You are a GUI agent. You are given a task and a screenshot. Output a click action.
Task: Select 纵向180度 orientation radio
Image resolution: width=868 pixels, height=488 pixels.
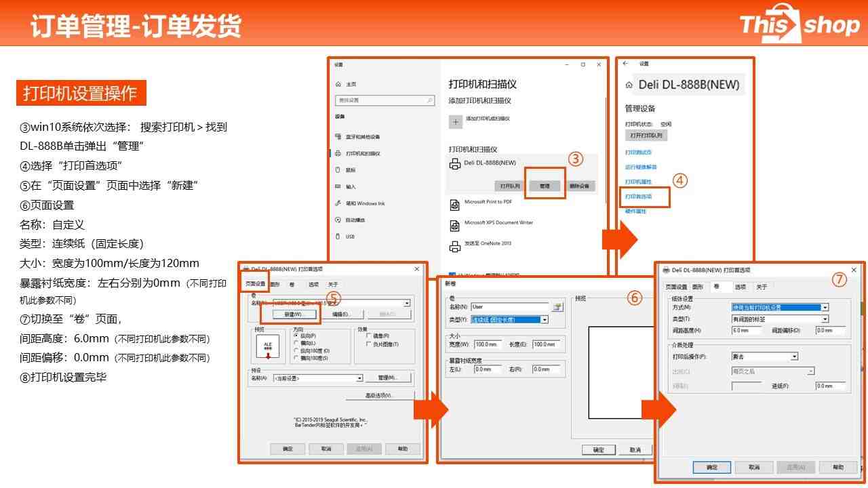(x=296, y=350)
